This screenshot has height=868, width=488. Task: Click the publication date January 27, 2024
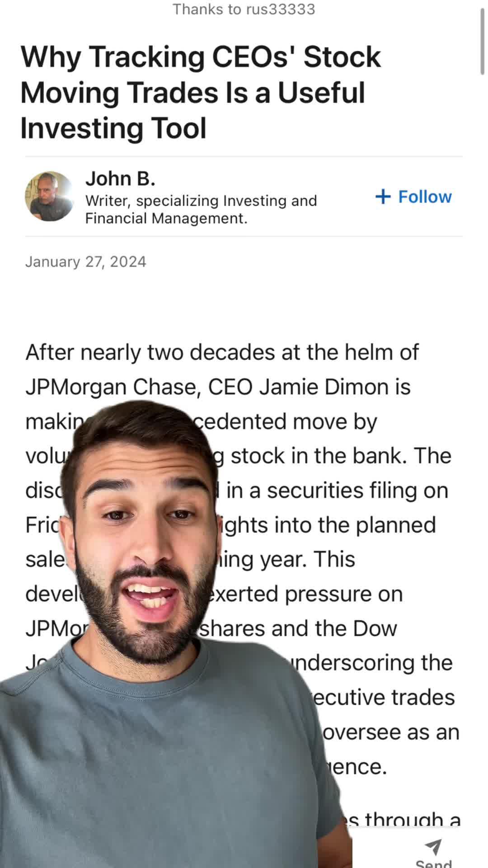(85, 261)
